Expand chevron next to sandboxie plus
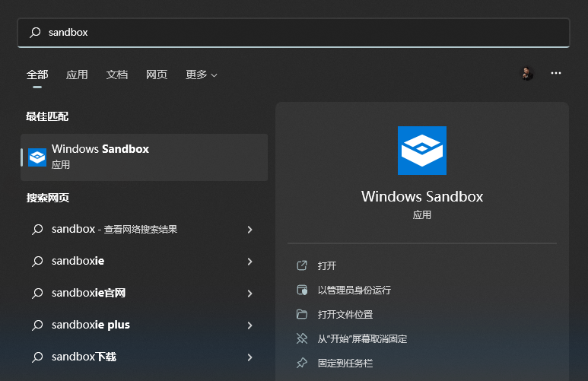588x381 pixels. (x=250, y=325)
